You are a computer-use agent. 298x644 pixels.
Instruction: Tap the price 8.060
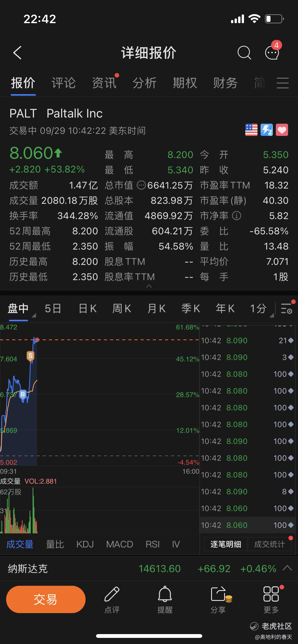(31, 153)
